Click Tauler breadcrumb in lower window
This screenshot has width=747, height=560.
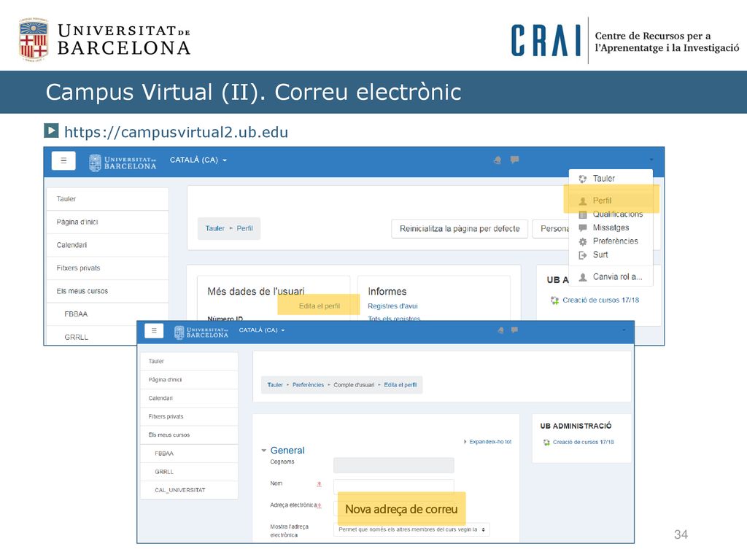(x=275, y=385)
